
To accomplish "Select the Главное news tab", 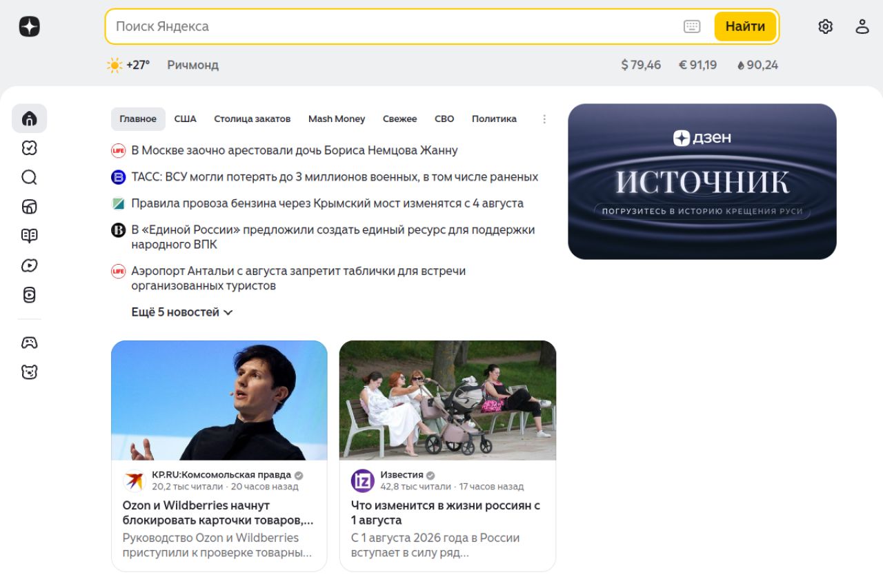I will (x=138, y=119).
